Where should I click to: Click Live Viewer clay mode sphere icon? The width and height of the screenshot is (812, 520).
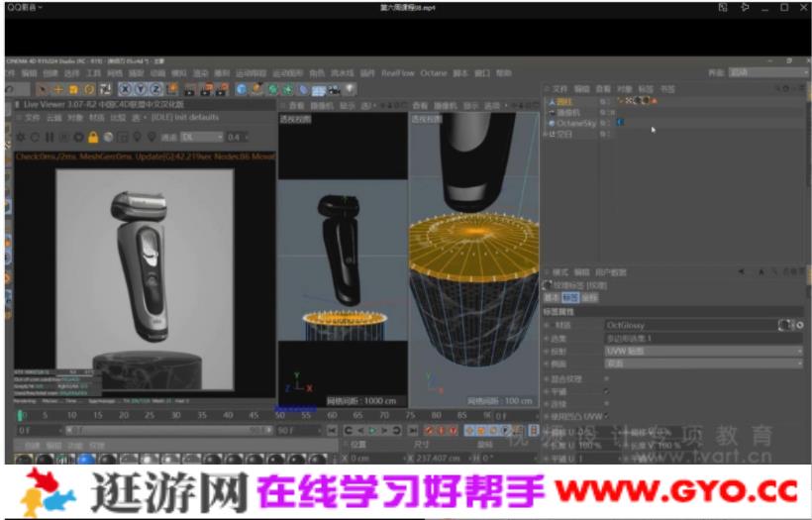pos(108,138)
